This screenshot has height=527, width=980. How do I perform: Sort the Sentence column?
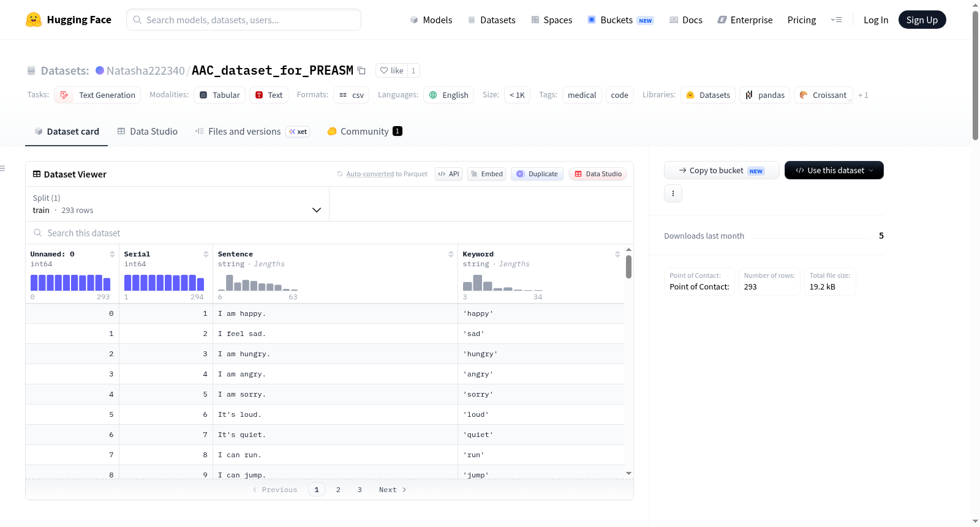click(x=451, y=254)
